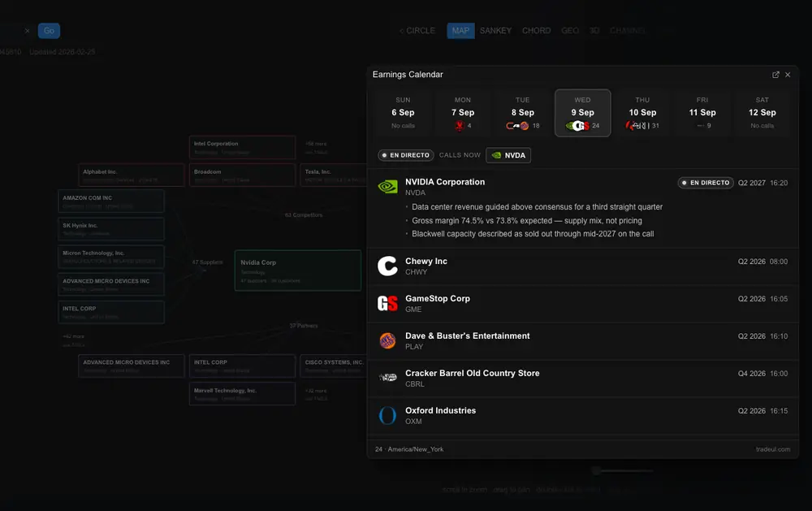Select the Nvidia Corp center node
The width and height of the screenshot is (812, 511).
[x=298, y=271]
